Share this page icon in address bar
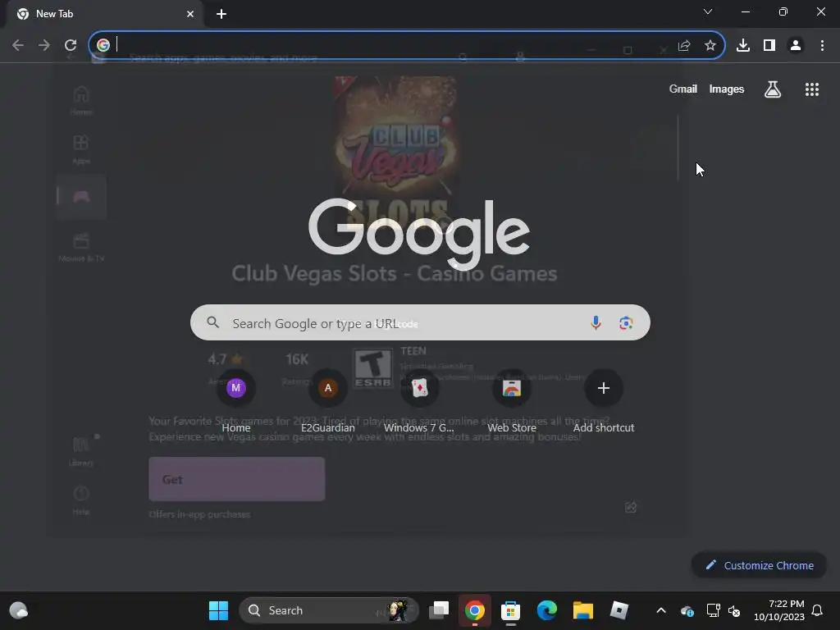This screenshot has height=630, width=840. tap(684, 46)
